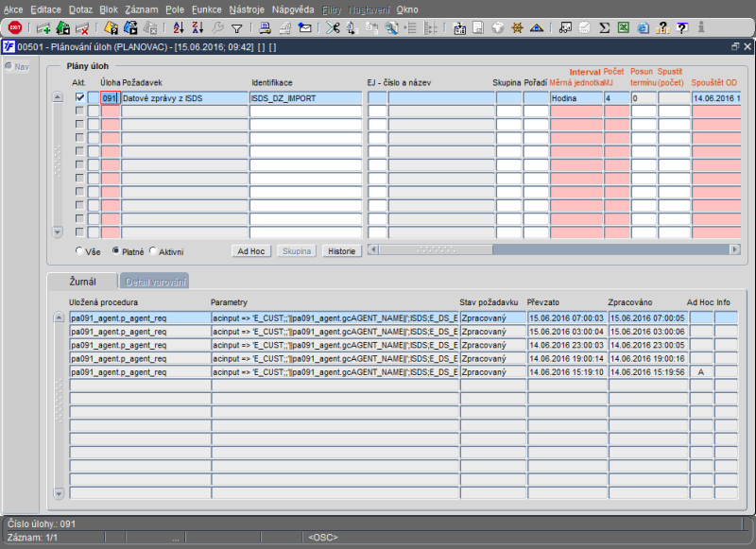Click the Ad Hoc button
The width and height of the screenshot is (756, 549).
click(251, 251)
